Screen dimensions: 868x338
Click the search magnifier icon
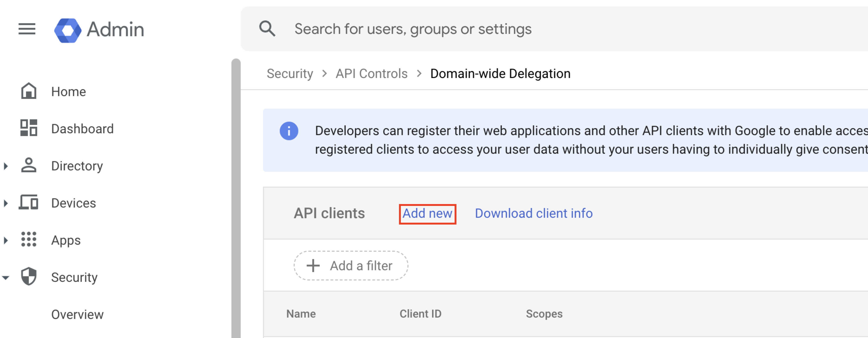pos(267,29)
